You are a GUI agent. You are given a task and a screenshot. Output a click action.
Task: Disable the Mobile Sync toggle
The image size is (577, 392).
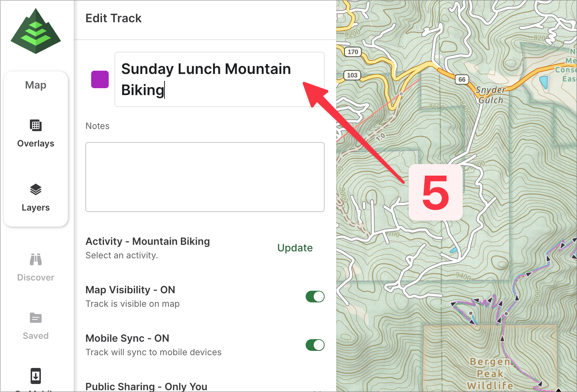tap(315, 345)
